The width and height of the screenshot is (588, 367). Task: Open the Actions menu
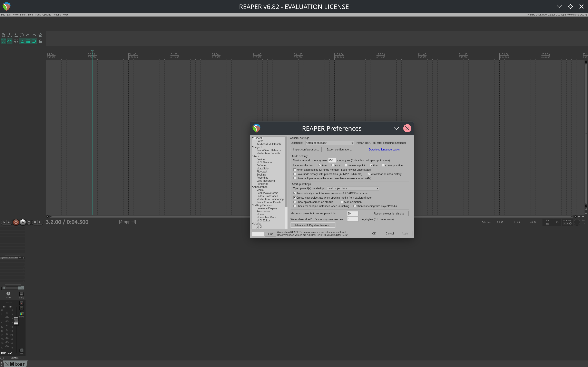click(x=56, y=14)
